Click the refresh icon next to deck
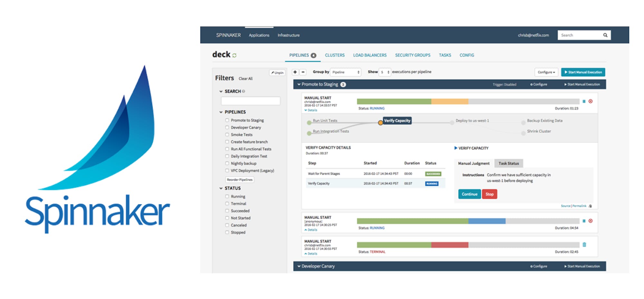Viewport: 644px width, 299px height. (234, 55)
